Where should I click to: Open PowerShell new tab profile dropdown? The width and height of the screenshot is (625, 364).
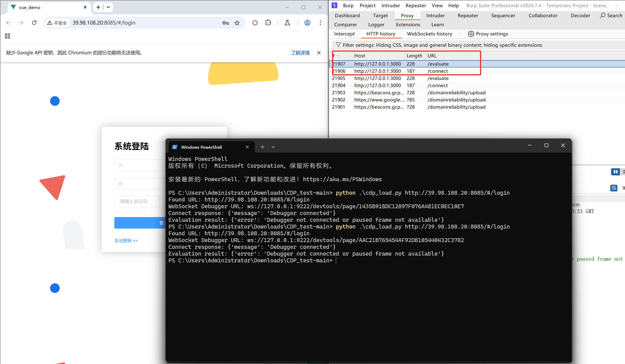pyautogui.click(x=273, y=147)
